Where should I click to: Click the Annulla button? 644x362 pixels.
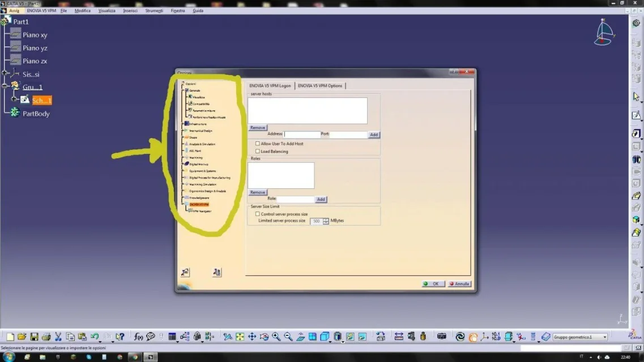(459, 284)
